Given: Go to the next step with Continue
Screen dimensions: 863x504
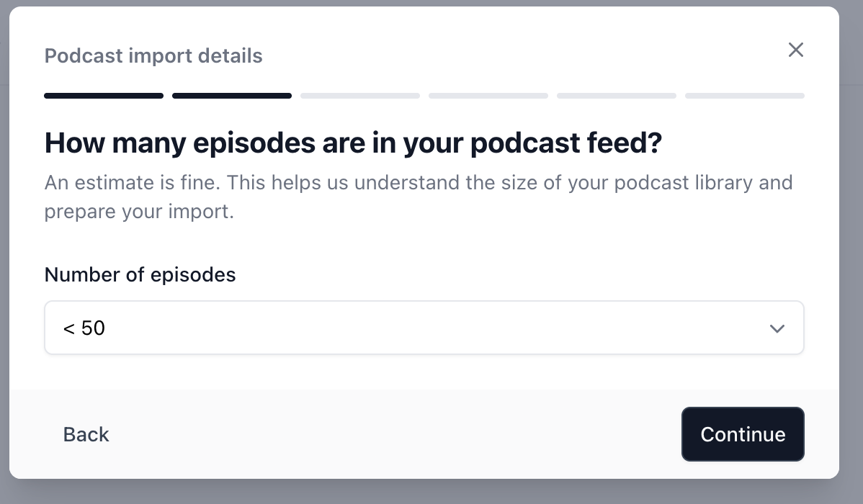Looking at the screenshot, I should [743, 434].
